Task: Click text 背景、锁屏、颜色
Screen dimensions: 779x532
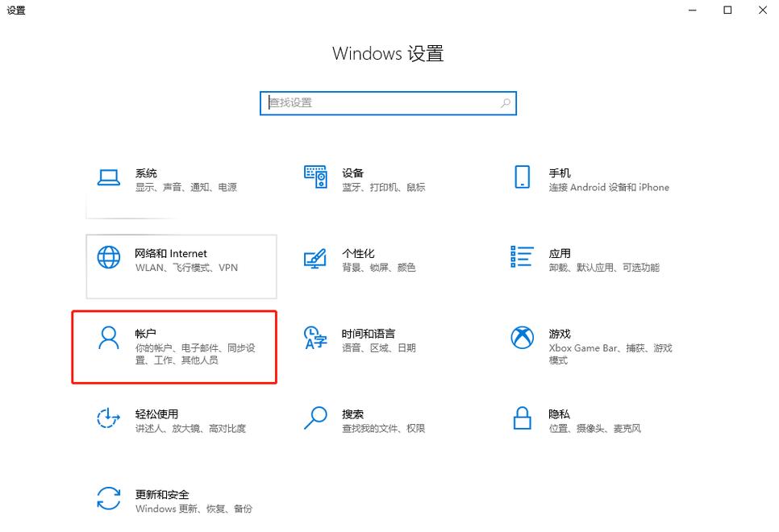Action: [x=379, y=268]
